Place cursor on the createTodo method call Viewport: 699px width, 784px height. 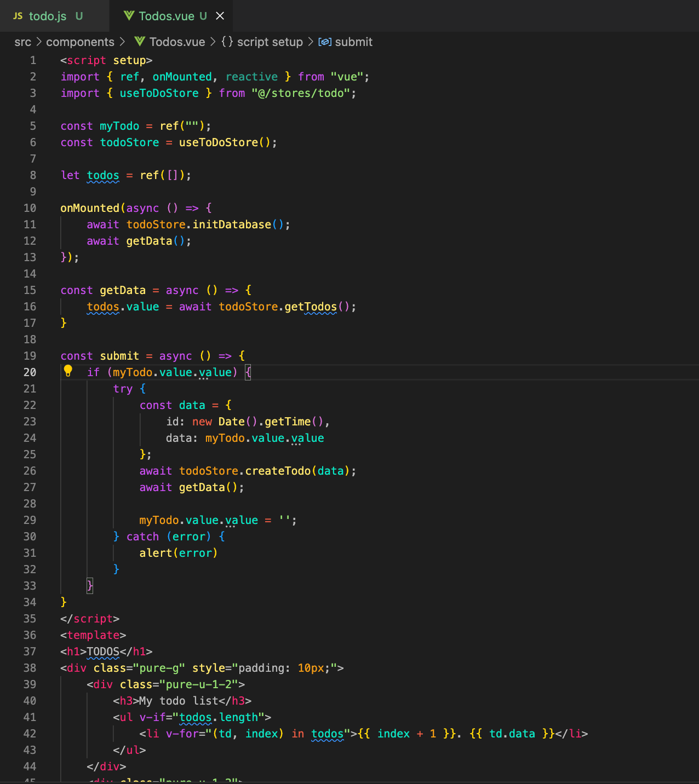278,471
